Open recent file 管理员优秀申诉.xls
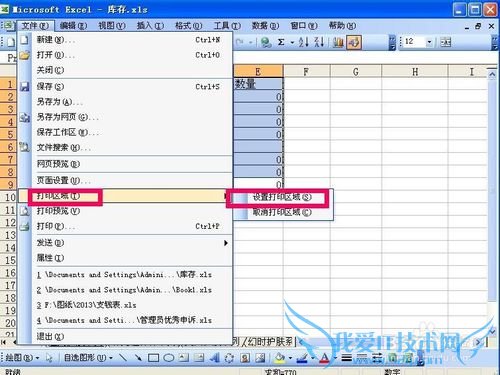The height and width of the screenshot is (375, 500). coord(125,320)
